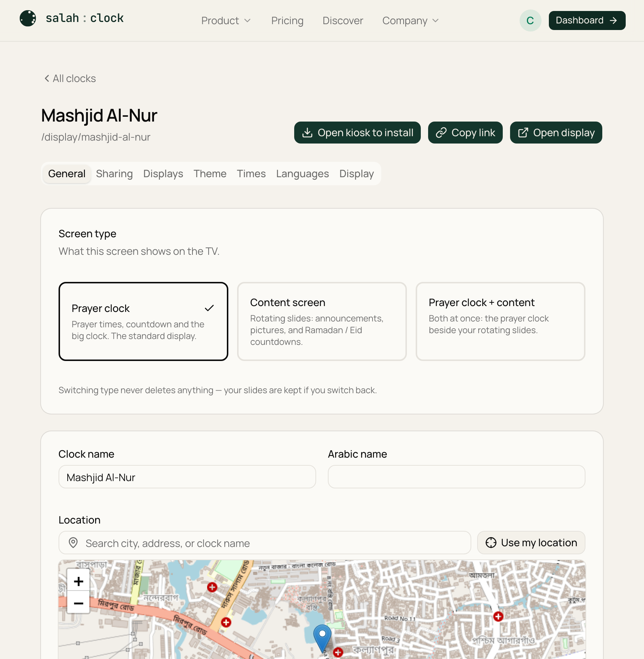Select the Prayer clock + content type
Screen dimensions: 644x659
pos(501,321)
